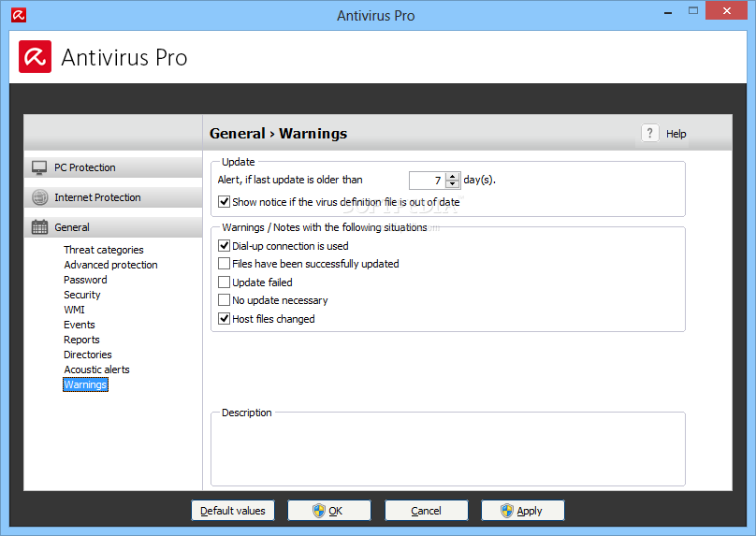Screen dimensions: 756x536
Task: Click the Default values button
Action: pyautogui.click(x=233, y=511)
